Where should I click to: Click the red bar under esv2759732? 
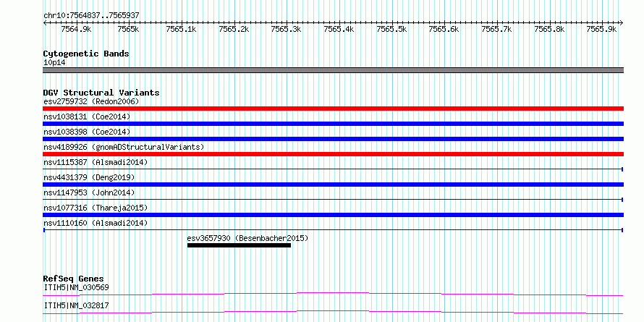[x=334, y=109]
